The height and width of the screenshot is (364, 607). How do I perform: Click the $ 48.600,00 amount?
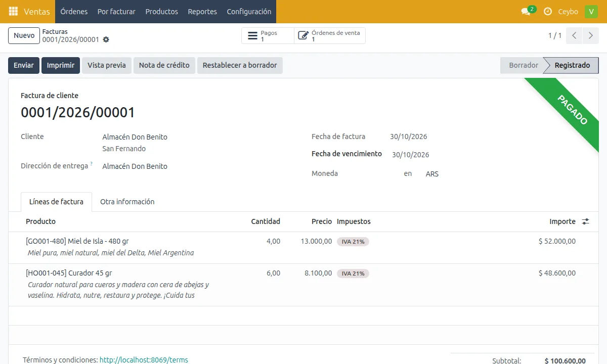tap(557, 273)
